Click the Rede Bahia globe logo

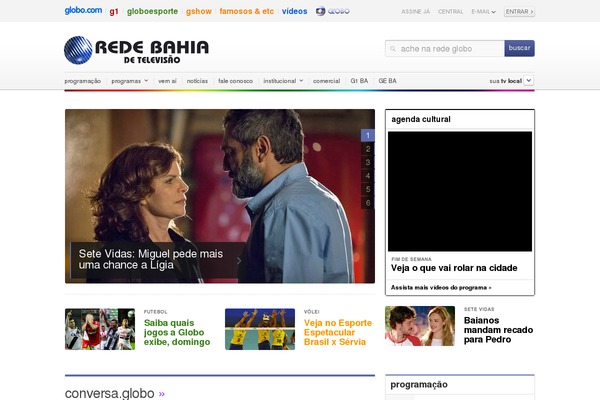pos(78,51)
